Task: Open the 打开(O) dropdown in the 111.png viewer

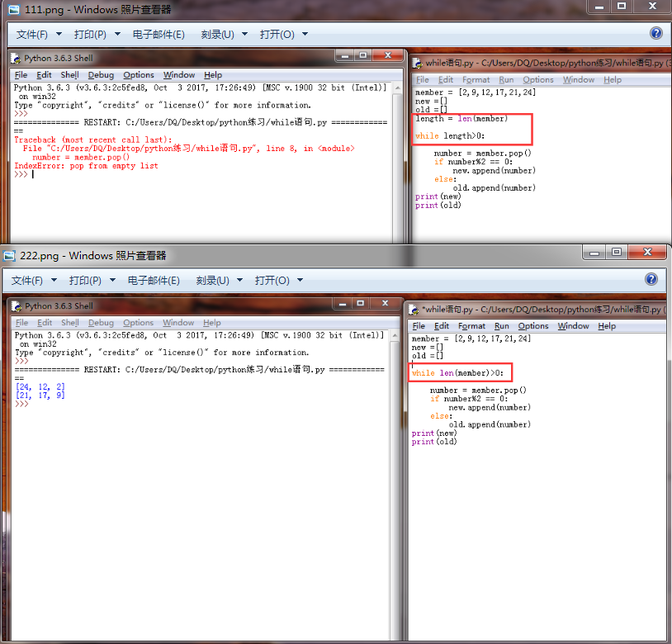Action: click(283, 35)
